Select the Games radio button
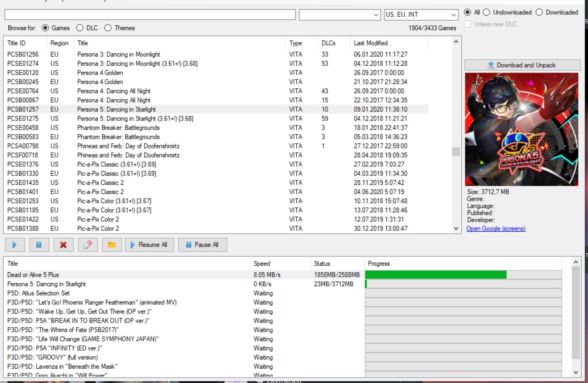The width and height of the screenshot is (588, 383). point(56,28)
